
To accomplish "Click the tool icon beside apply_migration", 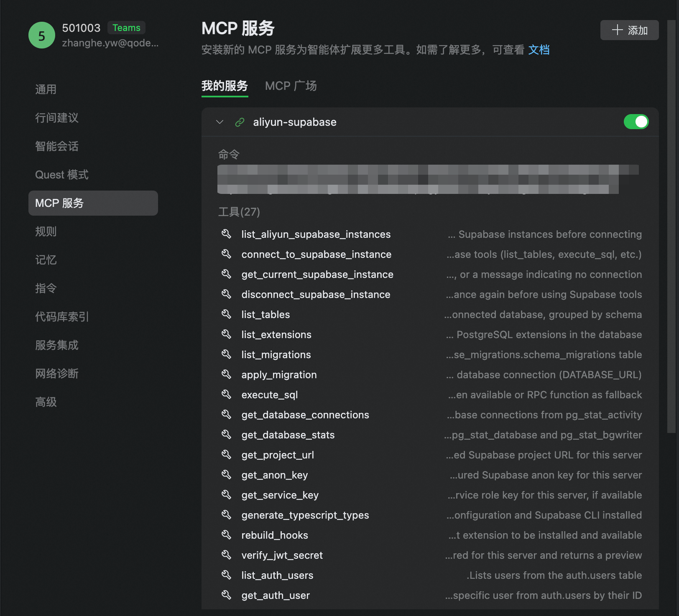I will 226,374.
